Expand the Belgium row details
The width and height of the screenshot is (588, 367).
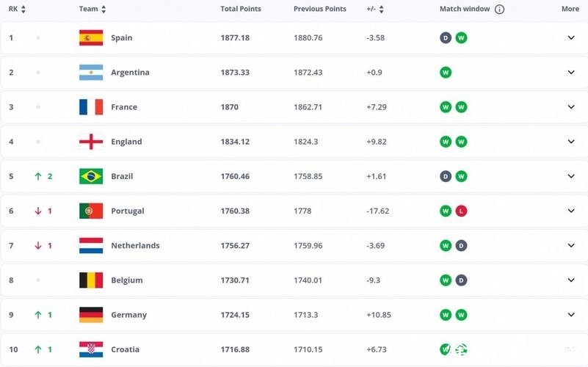pyautogui.click(x=571, y=280)
